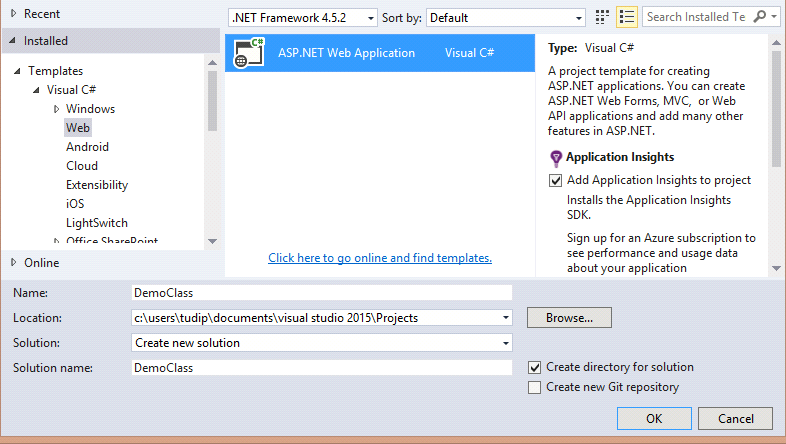Click the tree scrollbar up arrow
Screen dimensions: 786x444
point(213,63)
